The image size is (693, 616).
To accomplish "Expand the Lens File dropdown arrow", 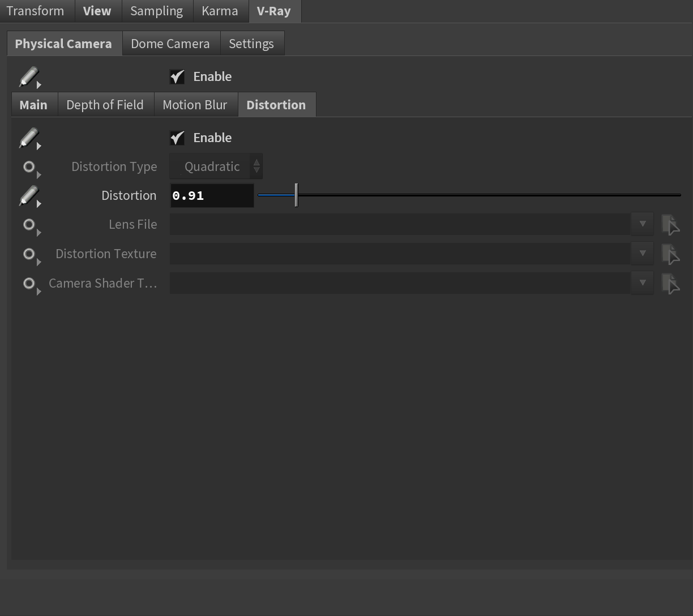I will pyautogui.click(x=642, y=224).
